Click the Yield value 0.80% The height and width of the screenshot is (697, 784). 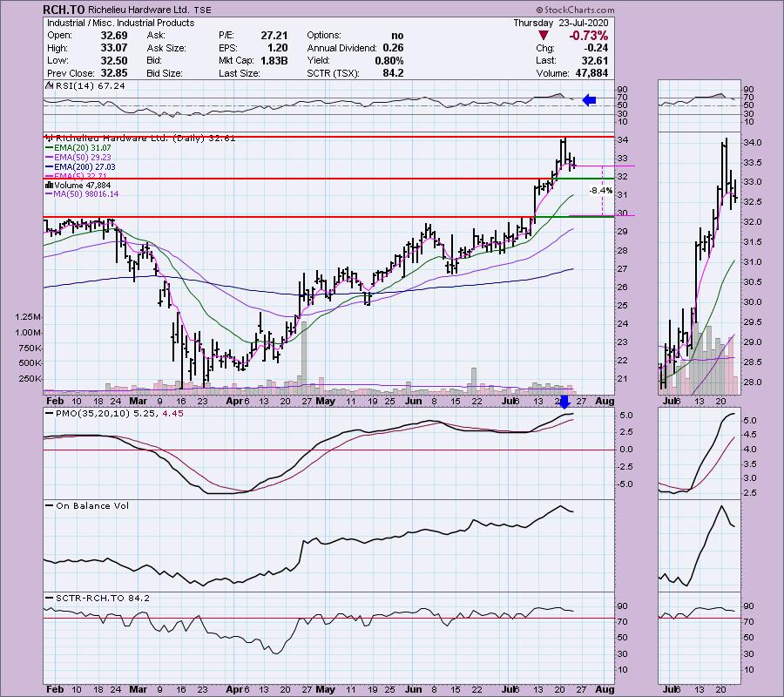(389, 60)
